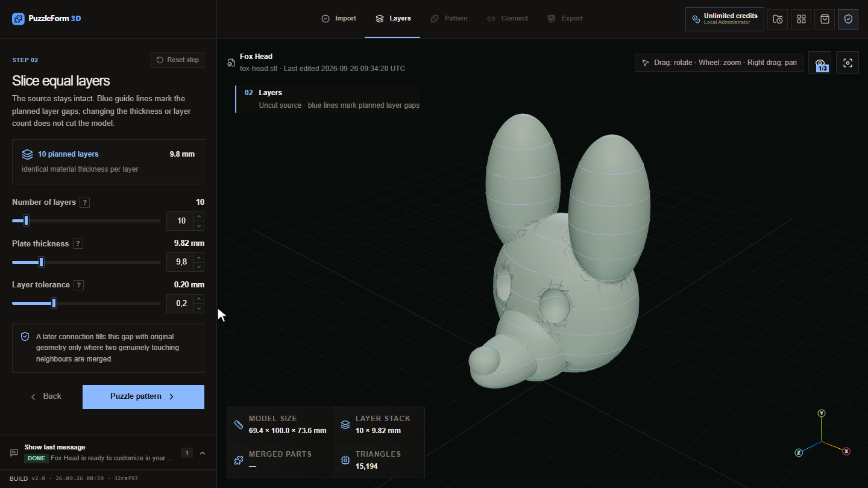
Task: Click the Number of layers slider handle
Action: 26,221
